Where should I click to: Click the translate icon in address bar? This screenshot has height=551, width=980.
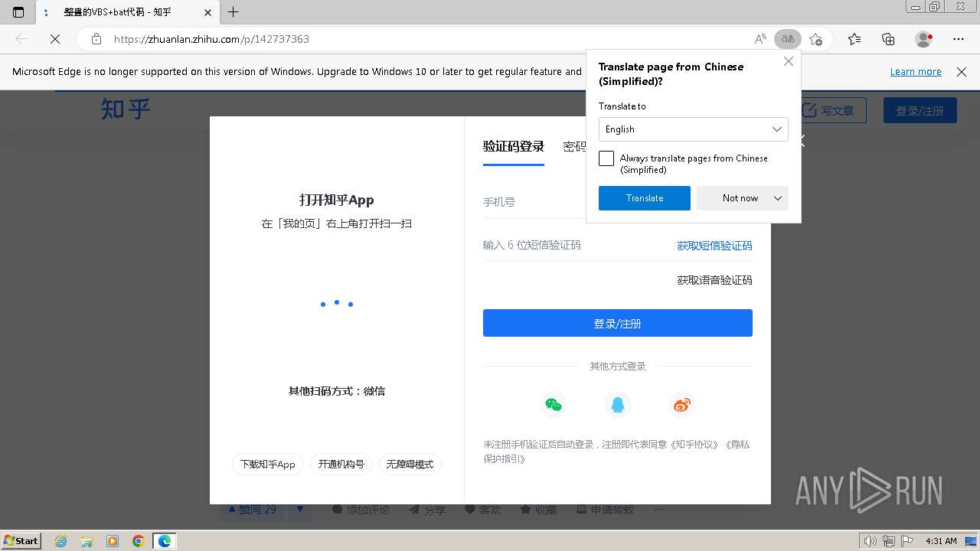point(787,39)
